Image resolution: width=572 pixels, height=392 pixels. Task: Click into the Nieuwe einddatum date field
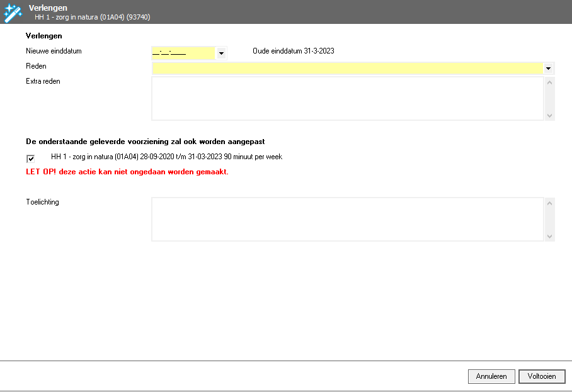(x=183, y=53)
